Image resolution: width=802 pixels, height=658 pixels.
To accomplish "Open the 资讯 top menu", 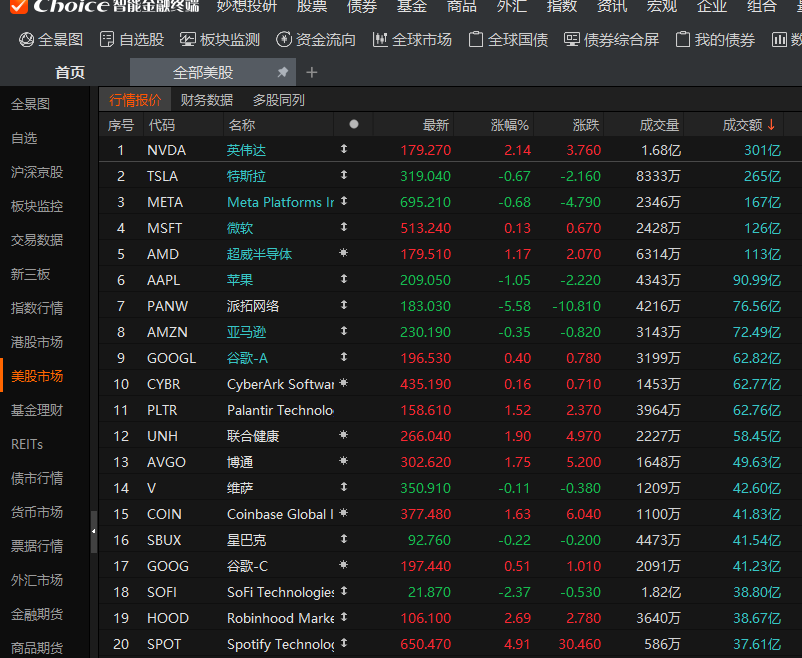I will (x=612, y=6).
